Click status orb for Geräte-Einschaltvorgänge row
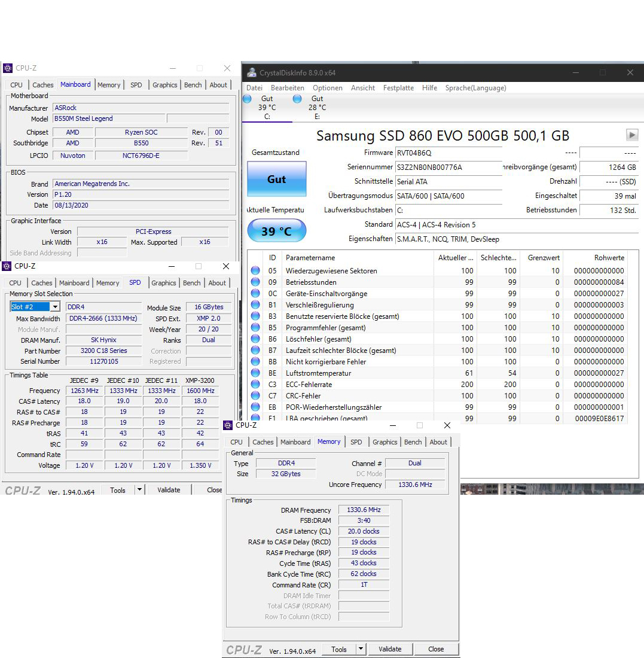The height and width of the screenshot is (658, 644). click(x=255, y=293)
